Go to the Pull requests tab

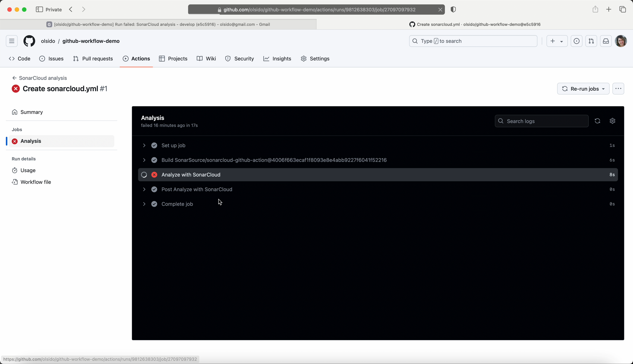click(93, 59)
